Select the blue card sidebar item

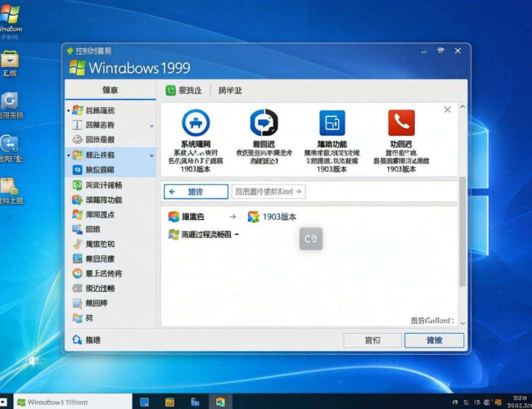click(x=111, y=258)
